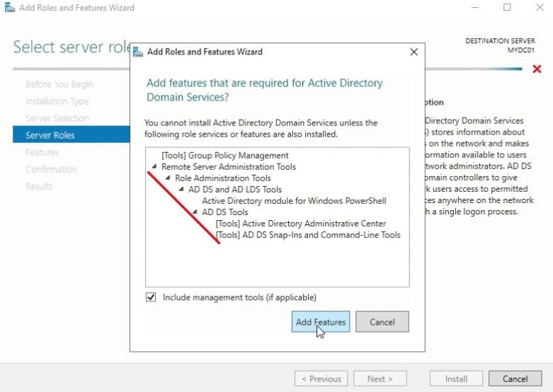The width and height of the screenshot is (553, 392).
Task: Select Remote Server Administration Tools label
Action: click(229, 167)
